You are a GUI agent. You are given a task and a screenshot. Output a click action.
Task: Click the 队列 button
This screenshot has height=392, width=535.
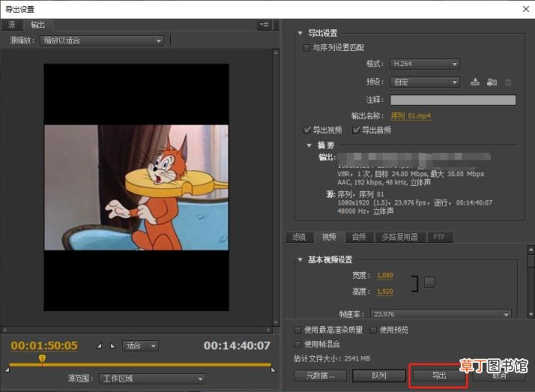pyautogui.click(x=378, y=376)
